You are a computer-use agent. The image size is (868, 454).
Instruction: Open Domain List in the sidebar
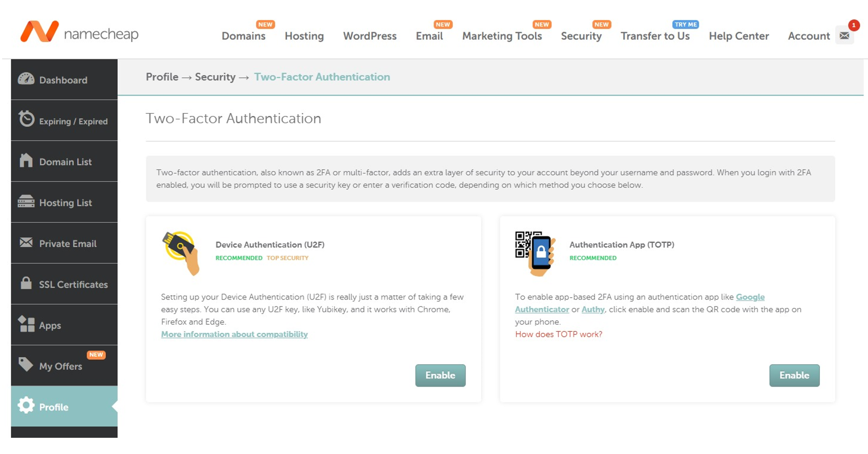pyautogui.click(x=64, y=161)
